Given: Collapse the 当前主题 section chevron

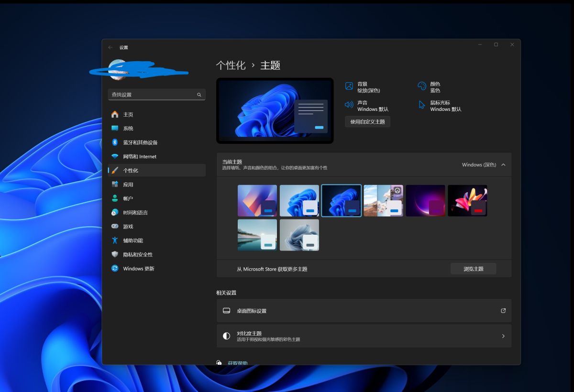Looking at the screenshot, I should (503, 165).
